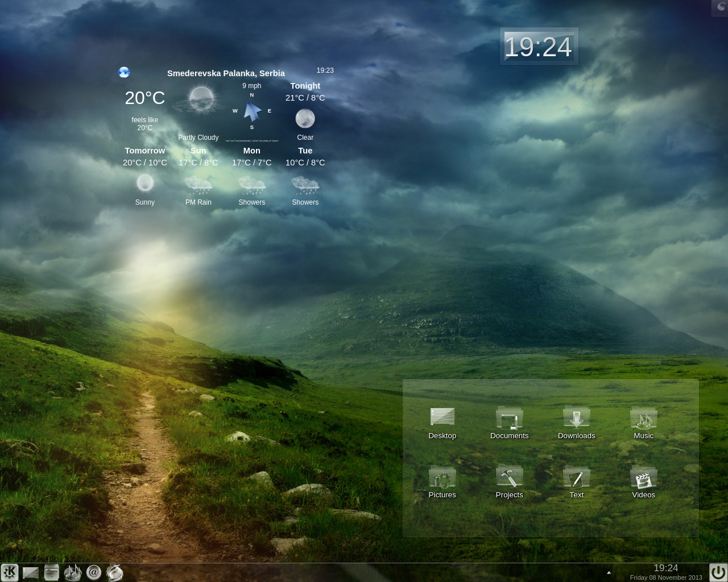Launch the music player icon in the panel
This screenshot has width=728, height=582.
(73, 572)
